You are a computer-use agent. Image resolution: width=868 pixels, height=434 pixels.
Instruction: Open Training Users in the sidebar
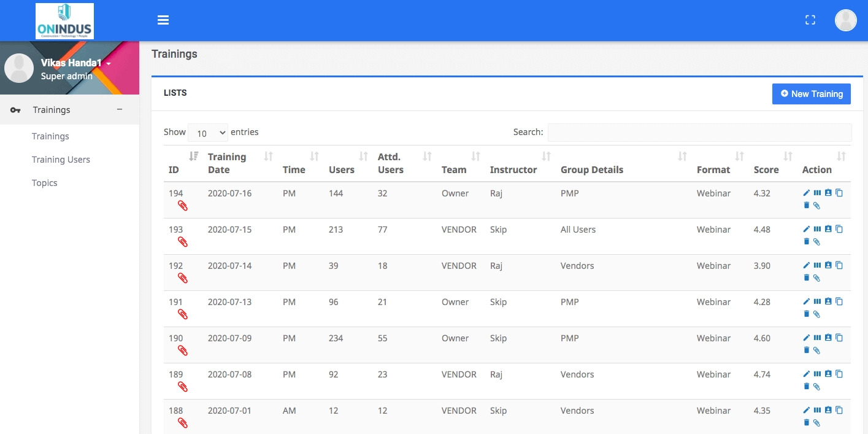pyautogui.click(x=61, y=160)
